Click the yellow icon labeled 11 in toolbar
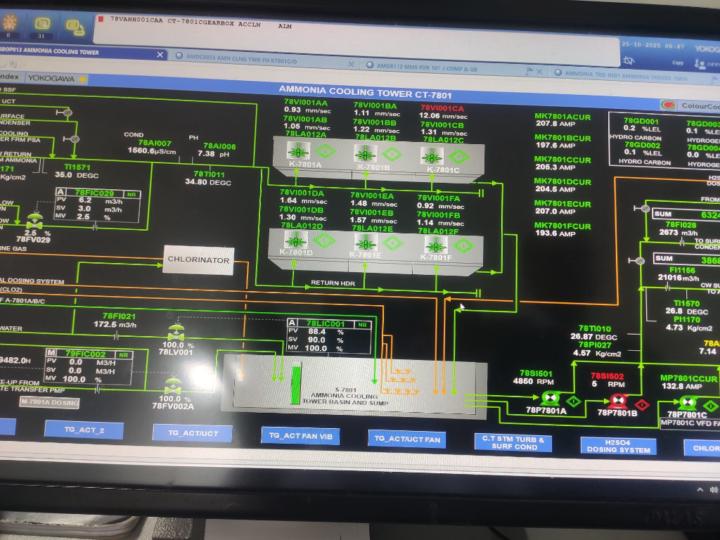Screen dimensions: 720x540 pos(42,24)
